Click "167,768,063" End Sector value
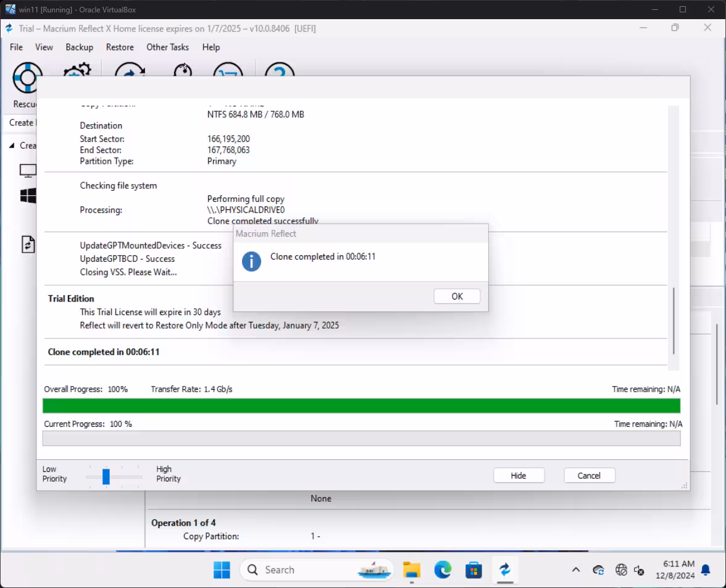The width and height of the screenshot is (726, 588). click(228, 150)
